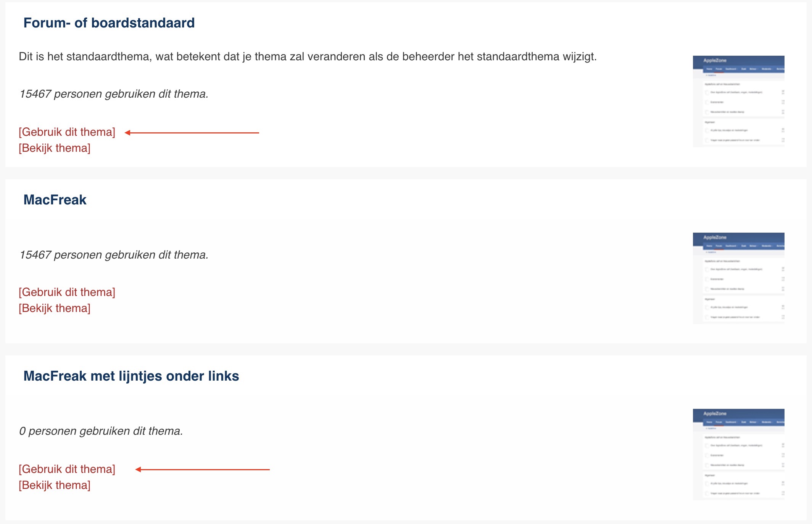Open Bekijk thema link for MacFreak theme

tap(55, 308)
